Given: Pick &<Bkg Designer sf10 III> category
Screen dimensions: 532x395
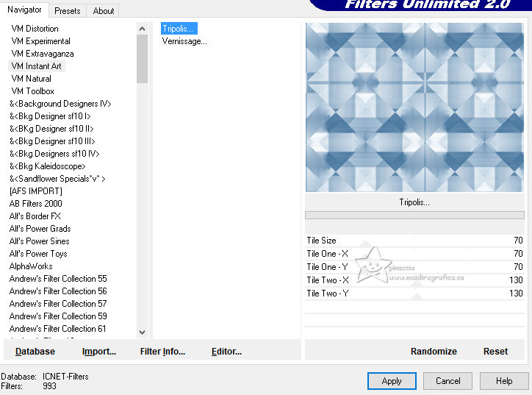Looking at the screenshot, I should tap(52, 141).
